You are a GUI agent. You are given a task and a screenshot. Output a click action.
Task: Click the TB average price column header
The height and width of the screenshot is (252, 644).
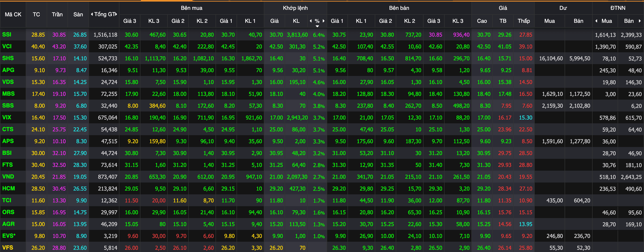pyautogui.click(x=503, y=21)
